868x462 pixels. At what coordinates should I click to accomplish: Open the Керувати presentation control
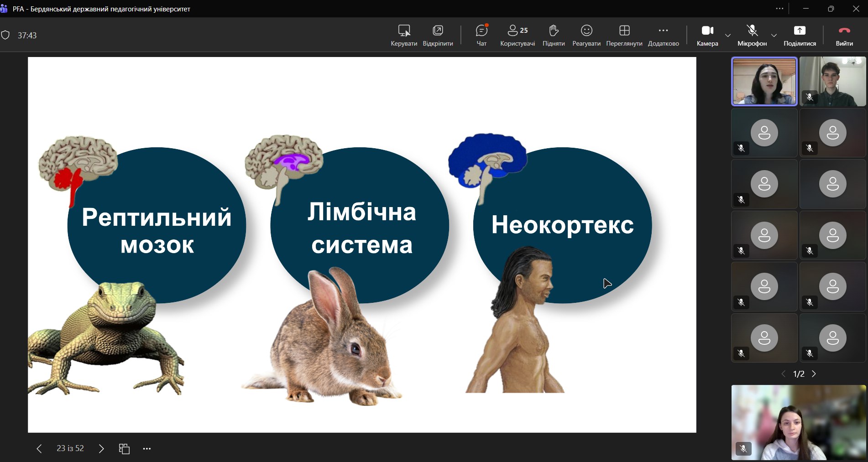pyautogui.click(x=404, y=35)
